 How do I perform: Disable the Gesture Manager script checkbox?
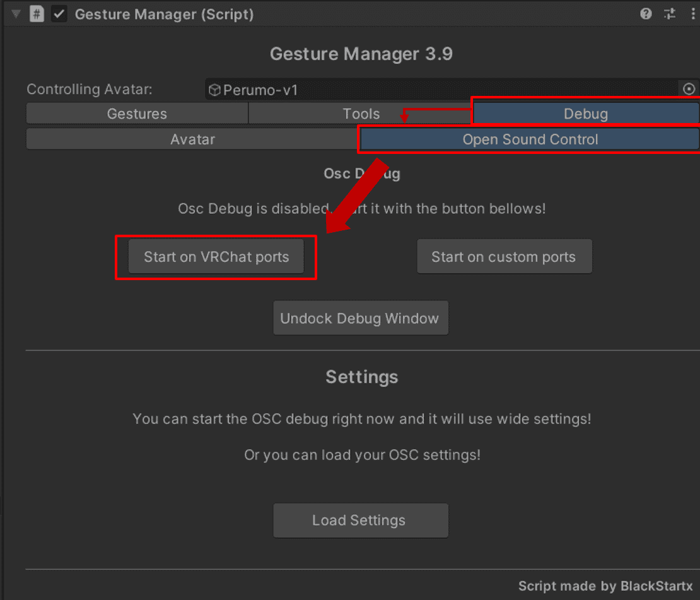[x=59, y=14]
